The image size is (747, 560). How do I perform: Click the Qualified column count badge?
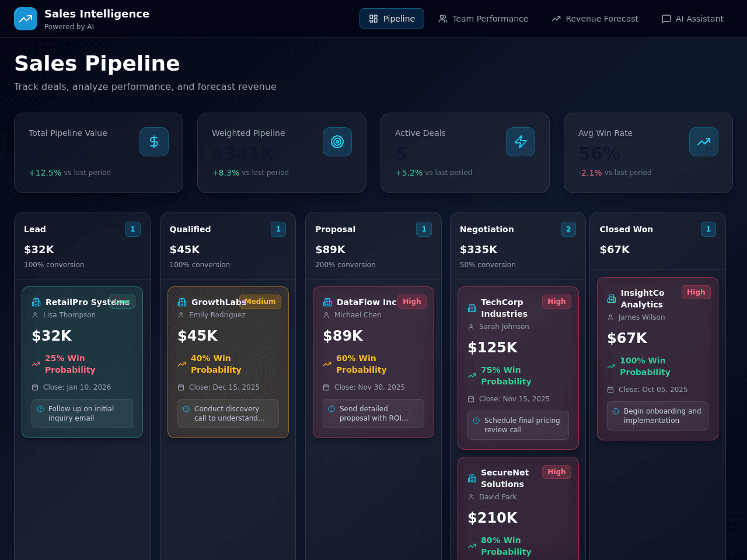(278, 229)
